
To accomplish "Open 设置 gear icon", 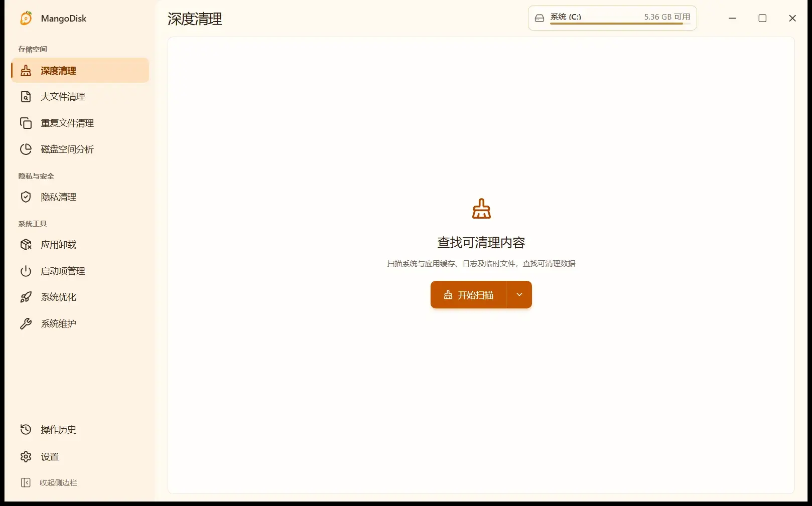I will click(x=26, y=456).
